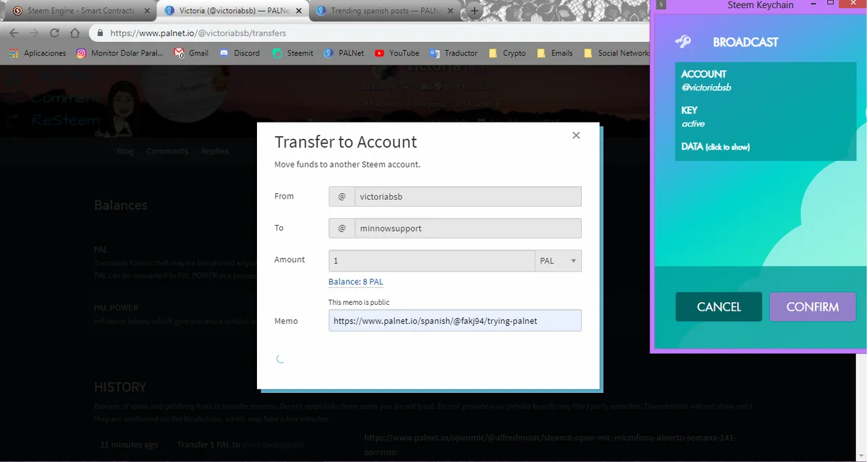
Task: Open the PAL currency dropdown
Action: pyautogui.click(x=558, y=261)
